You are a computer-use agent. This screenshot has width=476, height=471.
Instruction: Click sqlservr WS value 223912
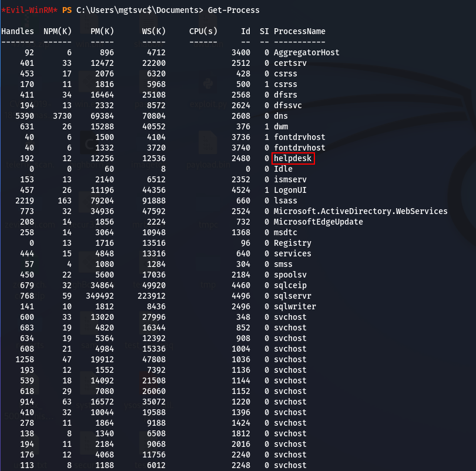151,296
